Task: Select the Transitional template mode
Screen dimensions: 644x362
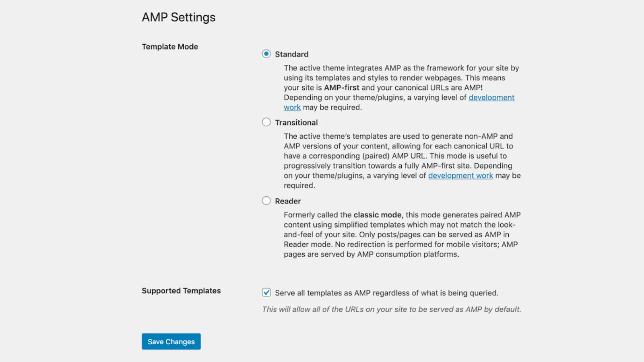Action: click(x=266, y=122)
